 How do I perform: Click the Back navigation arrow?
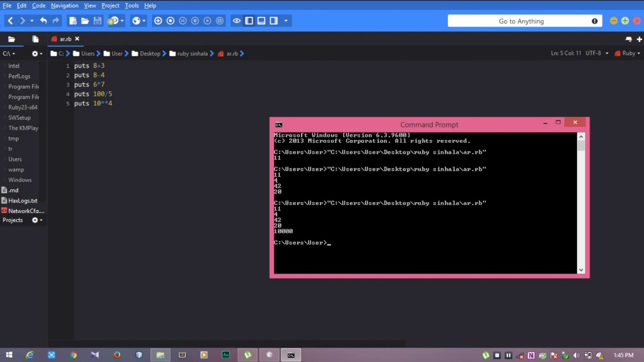(x=10, y=21)
